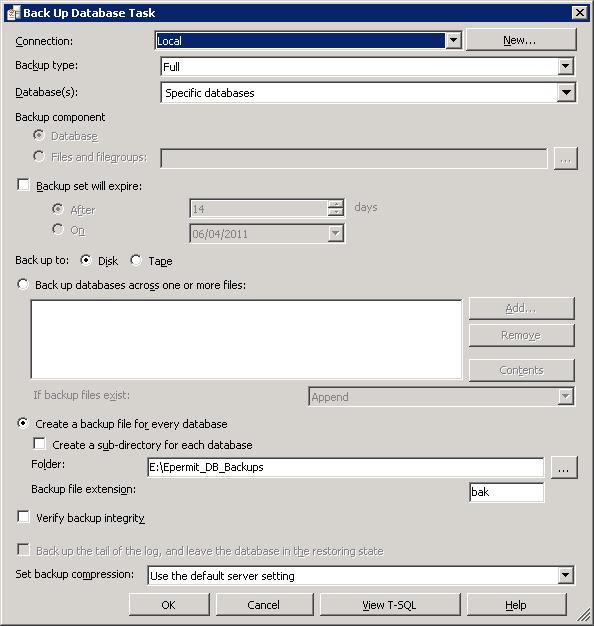Choose the On date expiry radio button

[58, 229]
